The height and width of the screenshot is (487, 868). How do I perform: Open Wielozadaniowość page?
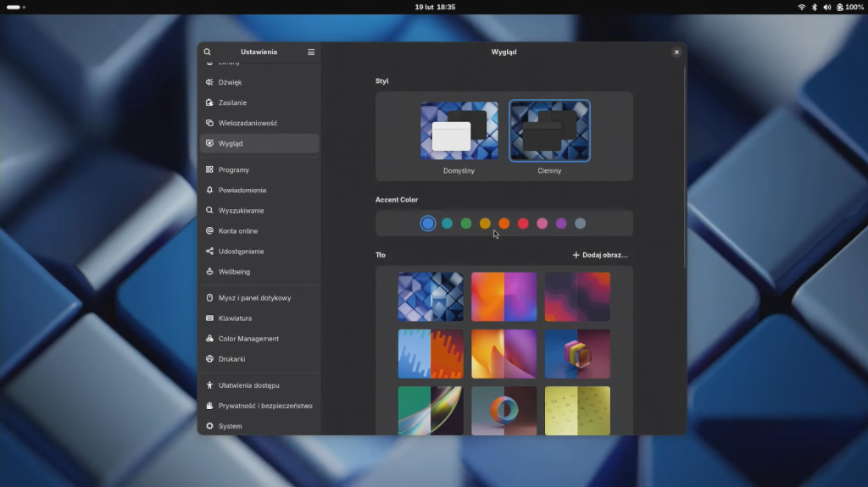pyautogui.click(x=259, y=123)
